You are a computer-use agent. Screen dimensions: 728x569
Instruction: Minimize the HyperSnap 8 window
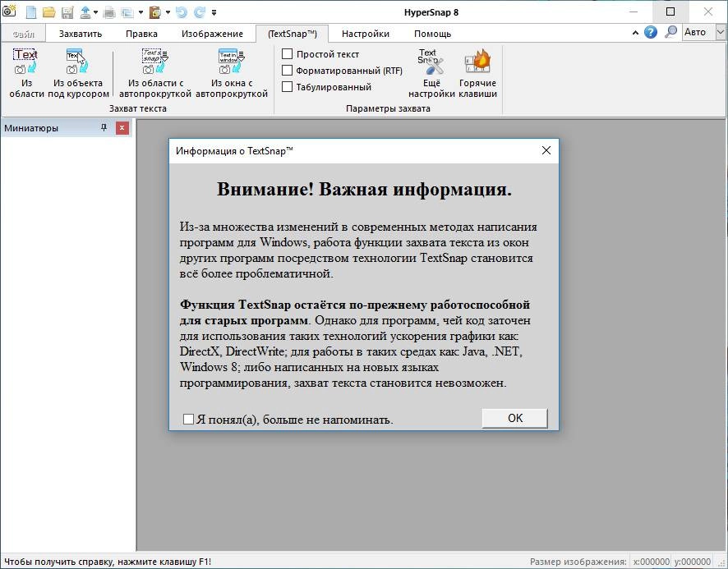634,11
